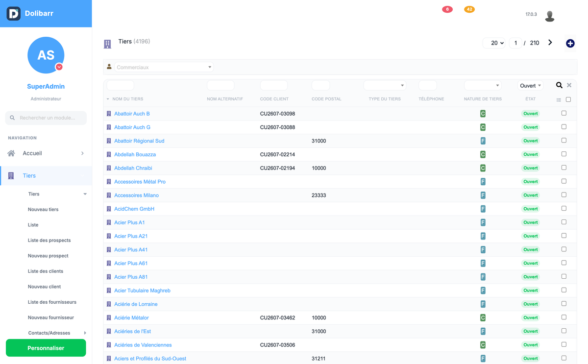Select checkbox for Accessoires Milano
The width and height of the screenshot is (588, 364).
tap(564, 195)
